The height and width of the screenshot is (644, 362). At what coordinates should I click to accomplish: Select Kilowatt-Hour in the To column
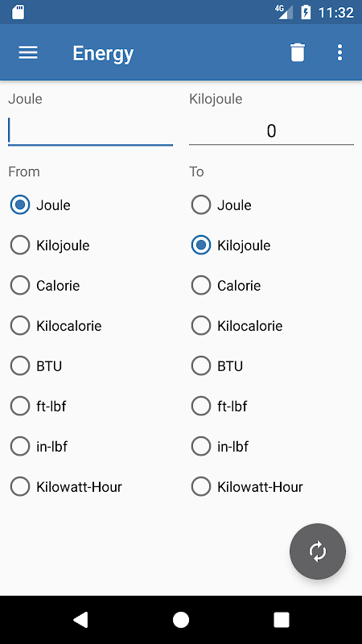click(247, 487)
